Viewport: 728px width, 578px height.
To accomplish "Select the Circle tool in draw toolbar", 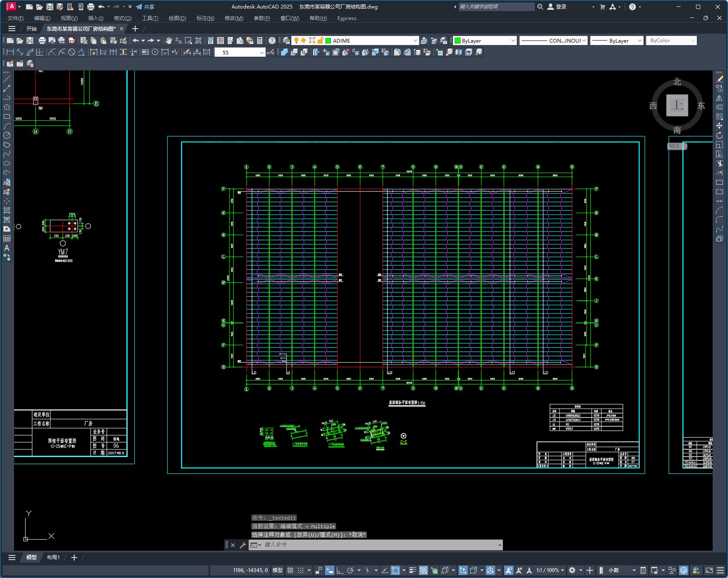I will pyautogui.click(x=7, y=135).
